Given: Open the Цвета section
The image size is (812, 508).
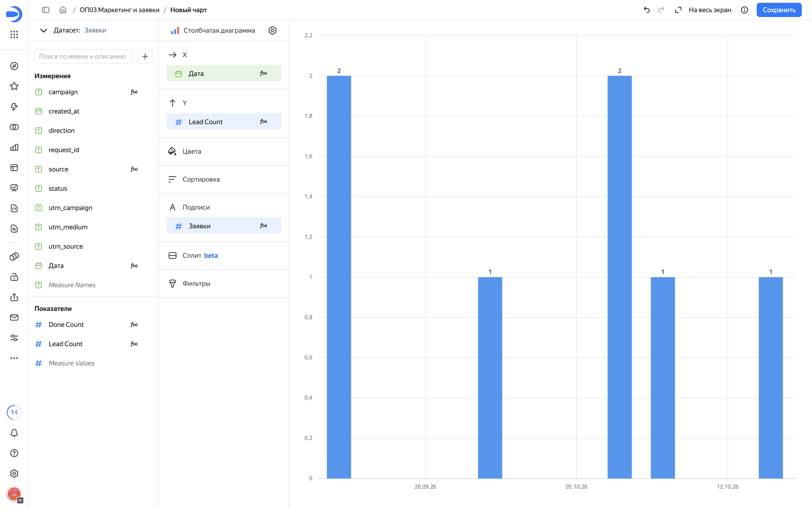Looking at the screenshot, I should pyautogui.click(x=224, y=151).
